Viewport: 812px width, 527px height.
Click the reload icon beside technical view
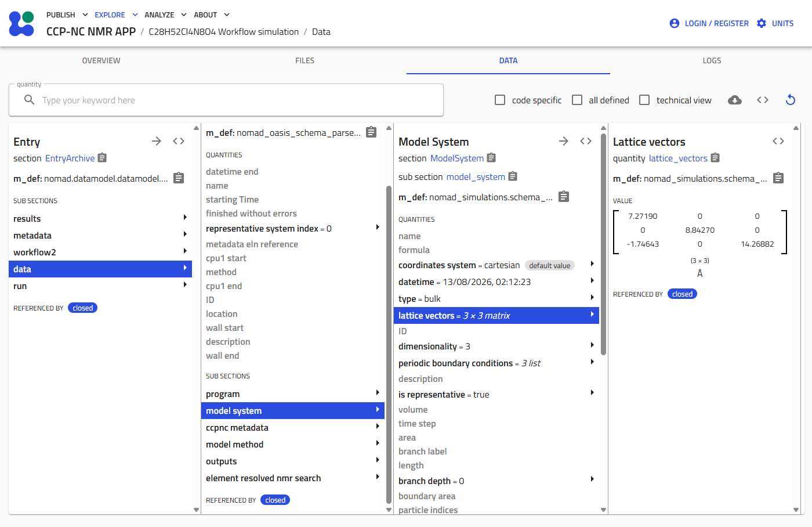pos(791,100)
